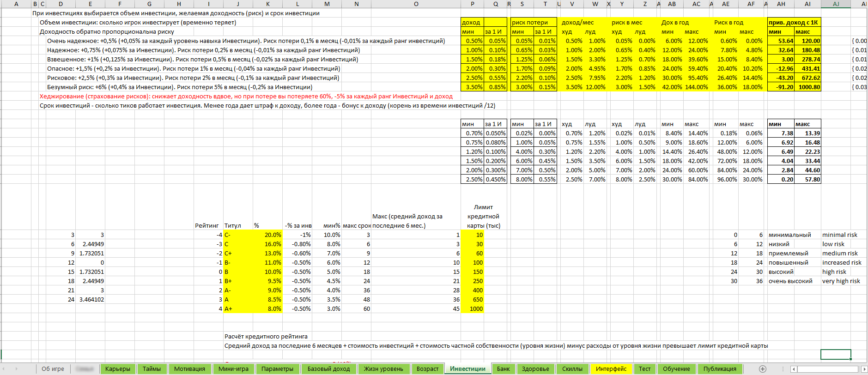Select column AH header
The height and width of the screenshot is (375, 868).
coord(781,4)
